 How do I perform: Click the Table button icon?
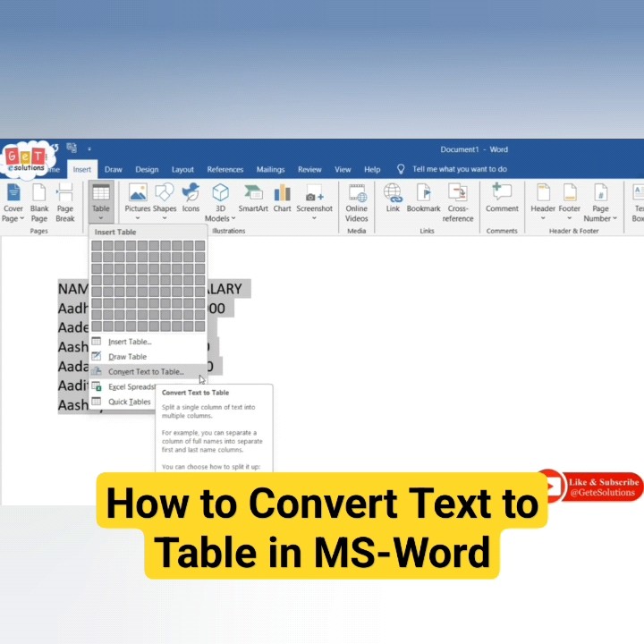coord(101,192)
